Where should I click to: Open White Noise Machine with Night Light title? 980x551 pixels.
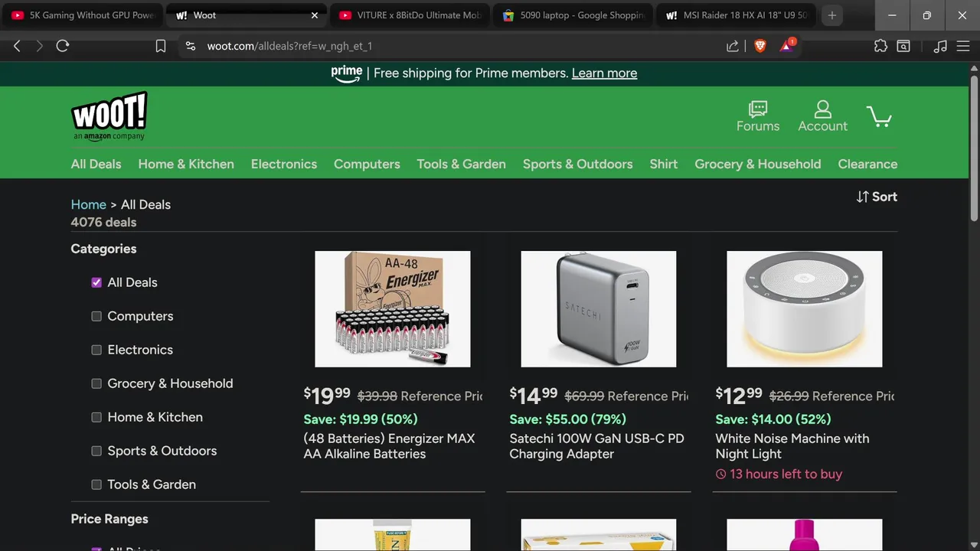[x=792, y=446]
